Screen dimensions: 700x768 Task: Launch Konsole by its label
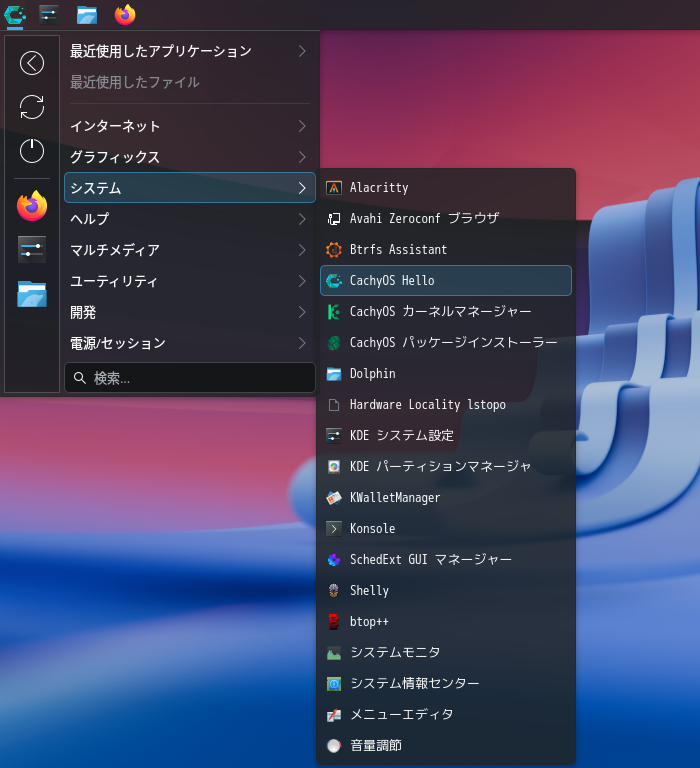[372, 528]
